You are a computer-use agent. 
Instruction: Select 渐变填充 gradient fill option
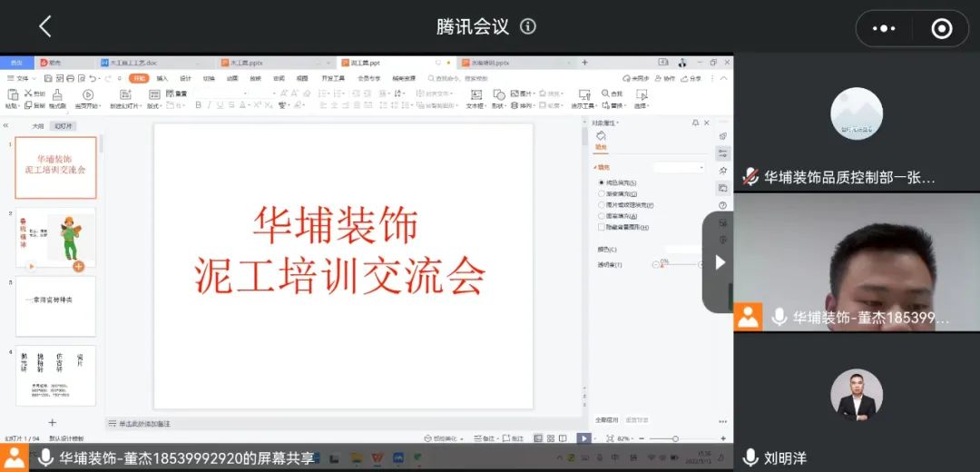point(601,193)
